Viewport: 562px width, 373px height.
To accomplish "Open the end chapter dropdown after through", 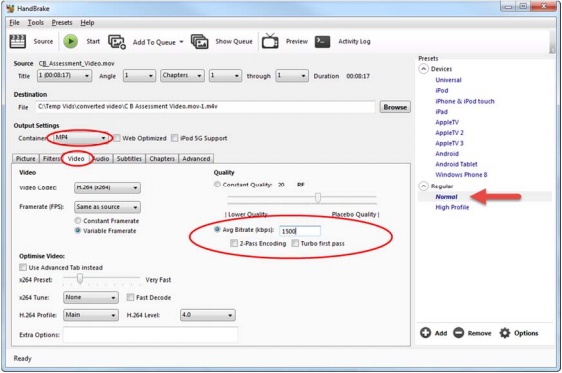I will pos(292,76).
